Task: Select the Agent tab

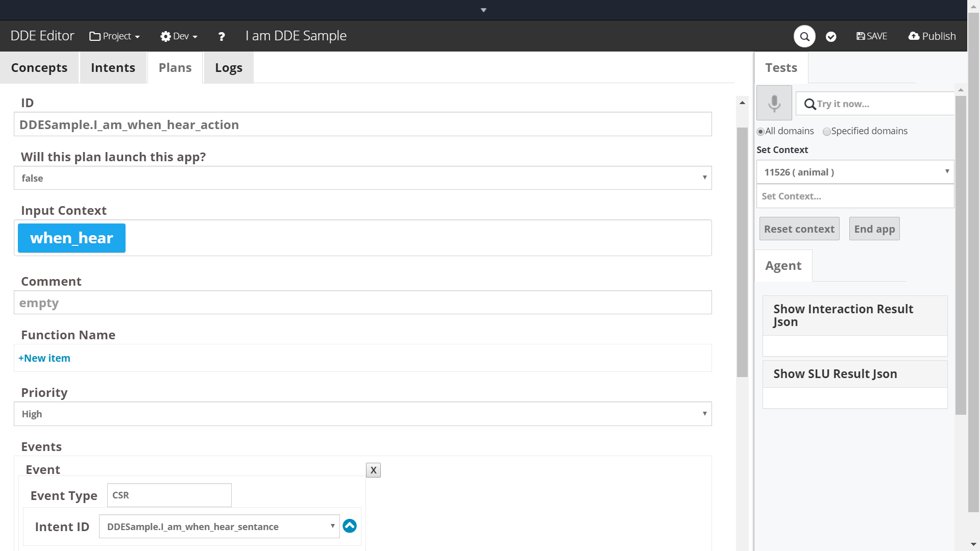Action: point(783,266)
